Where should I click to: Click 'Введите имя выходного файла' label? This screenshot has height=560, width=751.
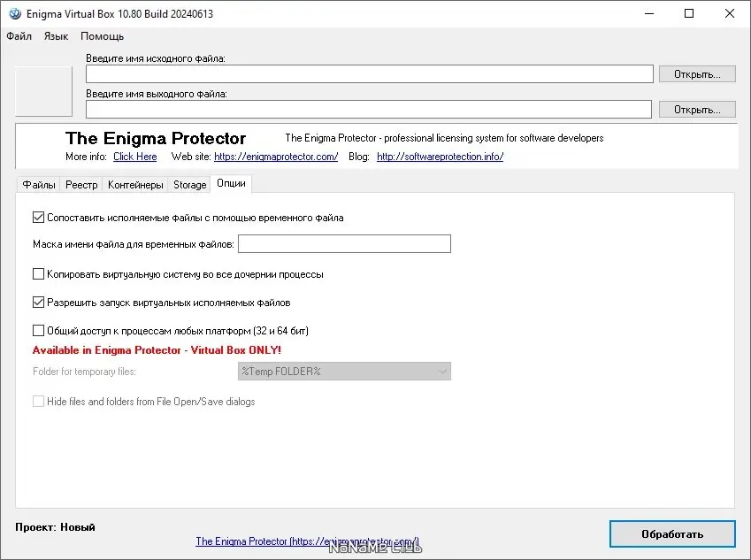tap(157, 94)
